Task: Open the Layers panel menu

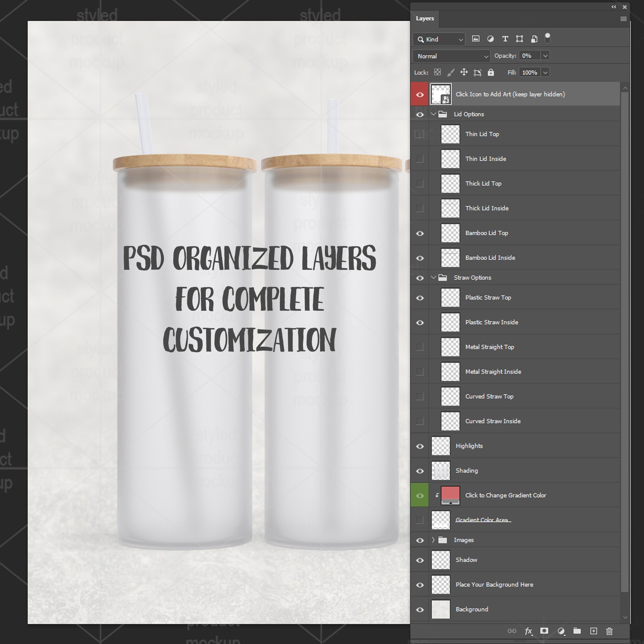Action: [x=623, y=19]
